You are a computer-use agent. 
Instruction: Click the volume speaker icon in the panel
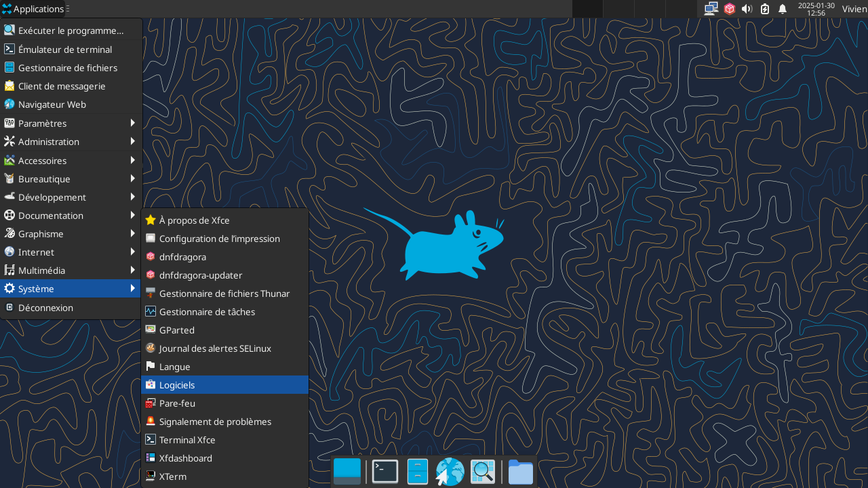point(747,9)
